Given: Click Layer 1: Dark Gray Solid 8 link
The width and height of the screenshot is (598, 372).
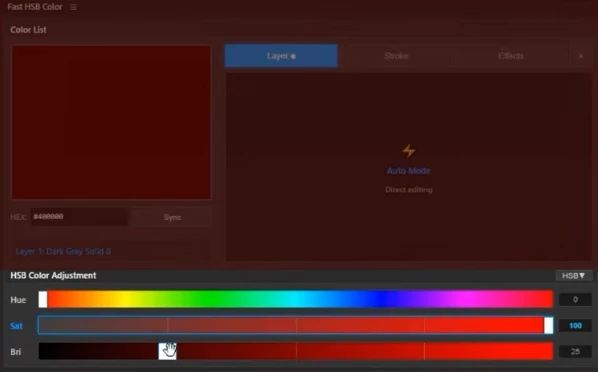Looking at the screenshot, I should coord(63,251).
